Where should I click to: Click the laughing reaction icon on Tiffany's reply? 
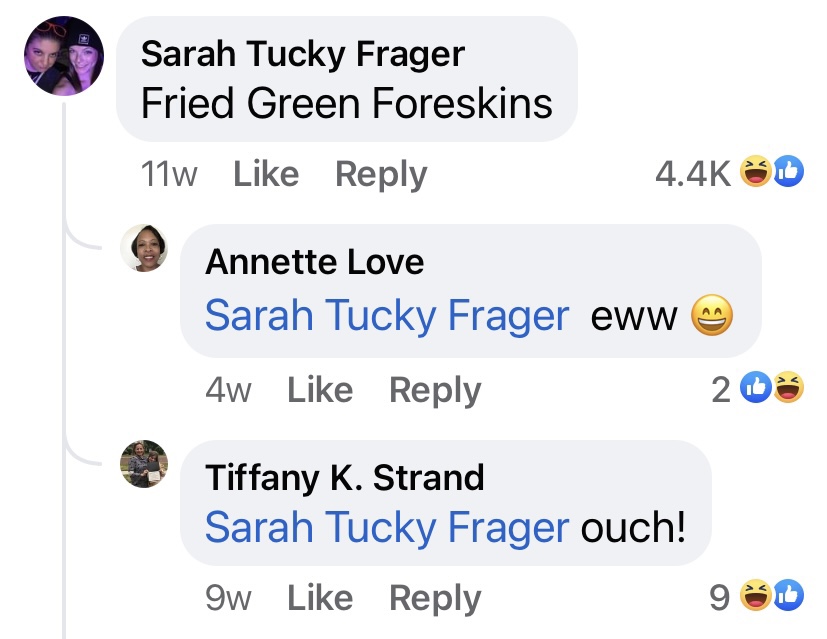point(754,596)
